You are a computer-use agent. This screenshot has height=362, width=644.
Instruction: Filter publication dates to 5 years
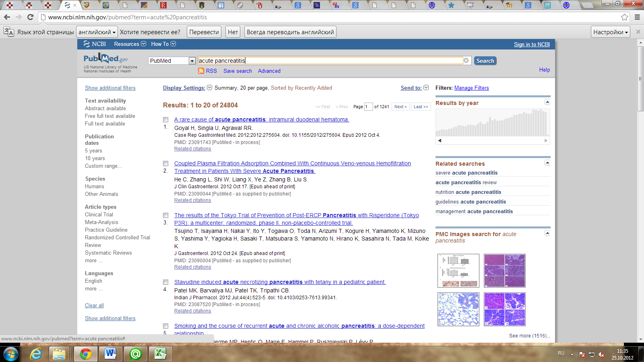point(93,150)
